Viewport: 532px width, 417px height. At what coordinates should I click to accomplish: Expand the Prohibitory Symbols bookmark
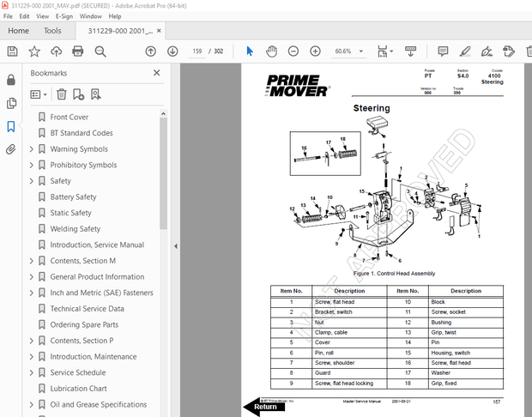pos(31,165)
